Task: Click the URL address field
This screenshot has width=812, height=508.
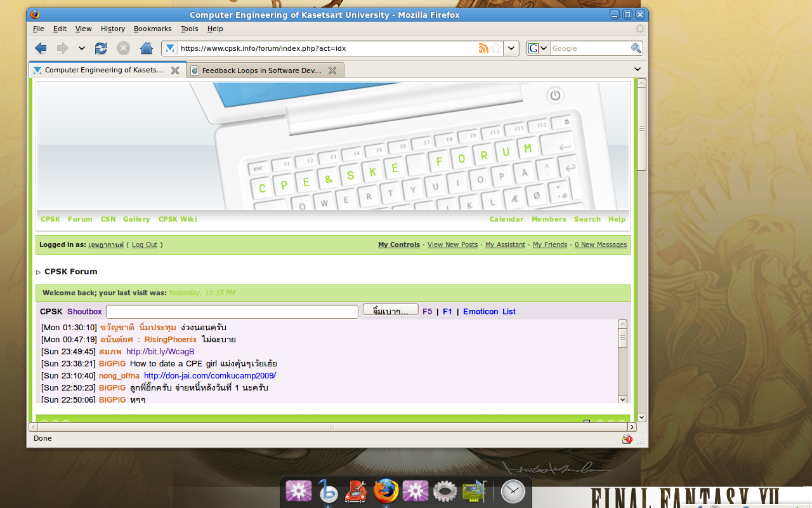Action: pos(327,48)
